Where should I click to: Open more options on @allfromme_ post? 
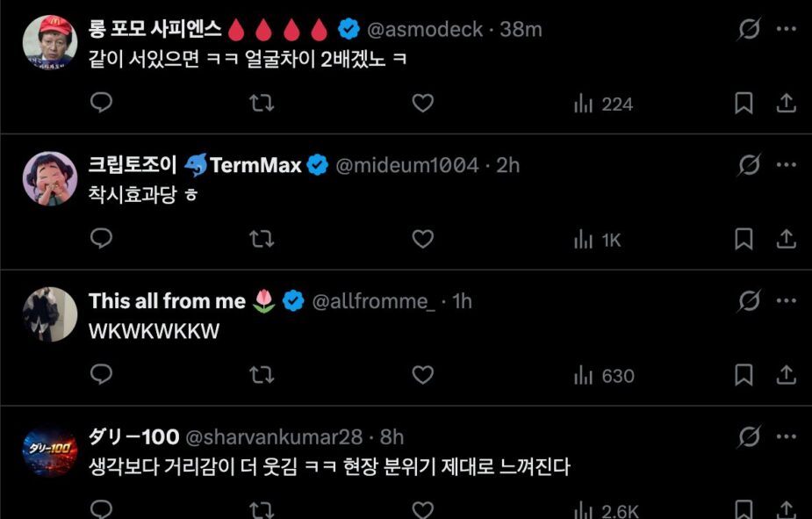(x=787, y=300)
